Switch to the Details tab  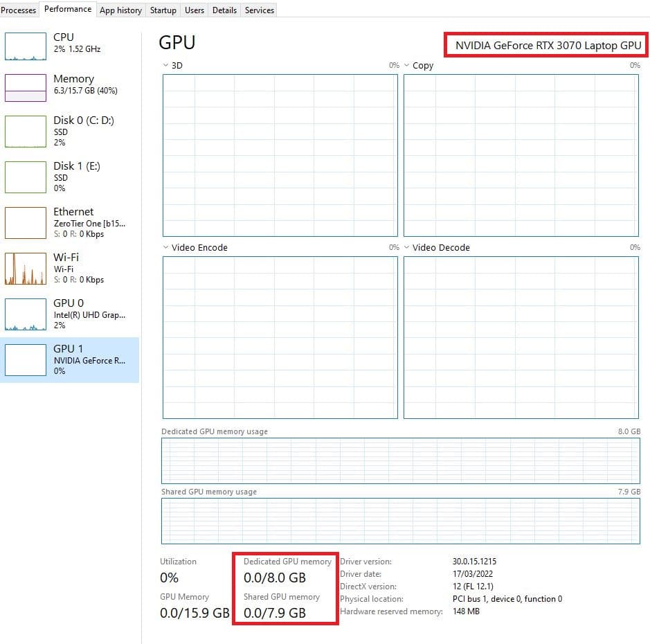click(224, 10)
